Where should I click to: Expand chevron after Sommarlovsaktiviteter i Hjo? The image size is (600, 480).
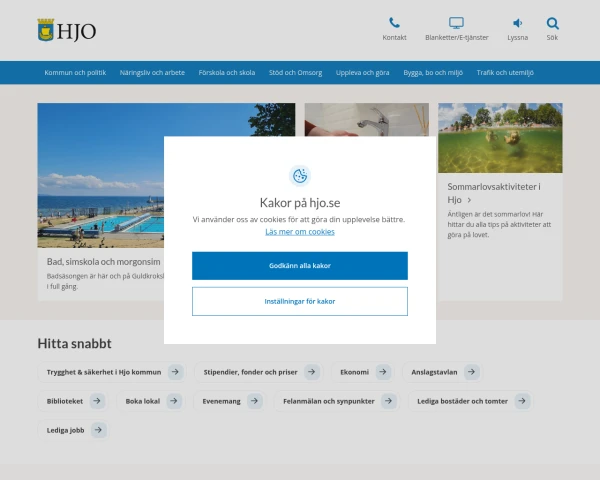pos(469,200)
